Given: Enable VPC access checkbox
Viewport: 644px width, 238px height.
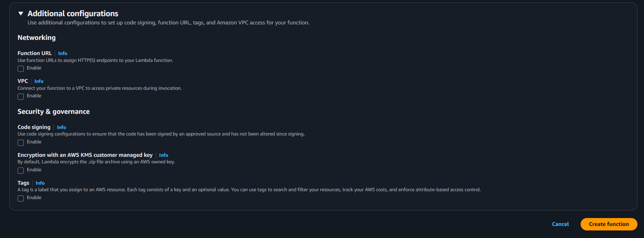Looking at the screenshot, I should tap(21, 97).
